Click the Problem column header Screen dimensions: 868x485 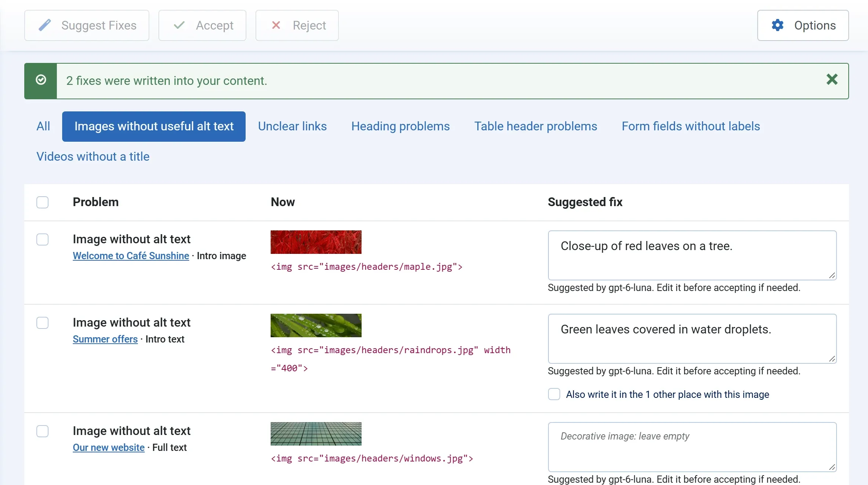96,202
